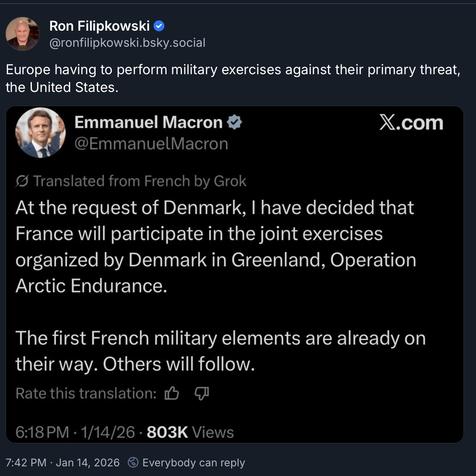
Task: Click Ron Filipkowski's profile avatar
Action: (x=23, y=34)
